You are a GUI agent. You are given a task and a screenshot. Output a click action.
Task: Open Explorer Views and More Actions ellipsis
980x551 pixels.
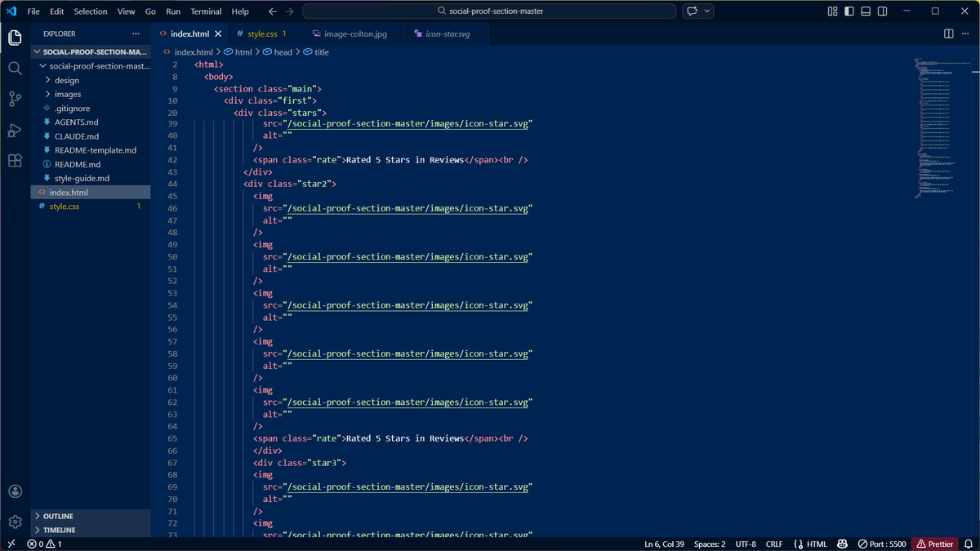pyautogui.click(x=136, y=33)
